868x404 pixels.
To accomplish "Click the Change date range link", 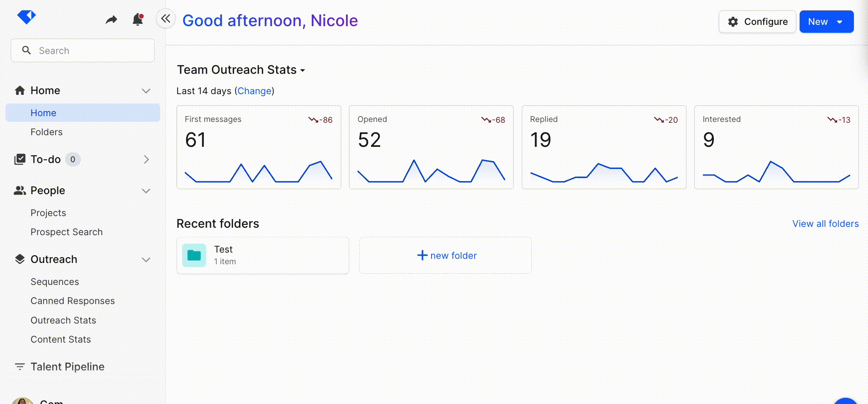I will tap(255, 91).
